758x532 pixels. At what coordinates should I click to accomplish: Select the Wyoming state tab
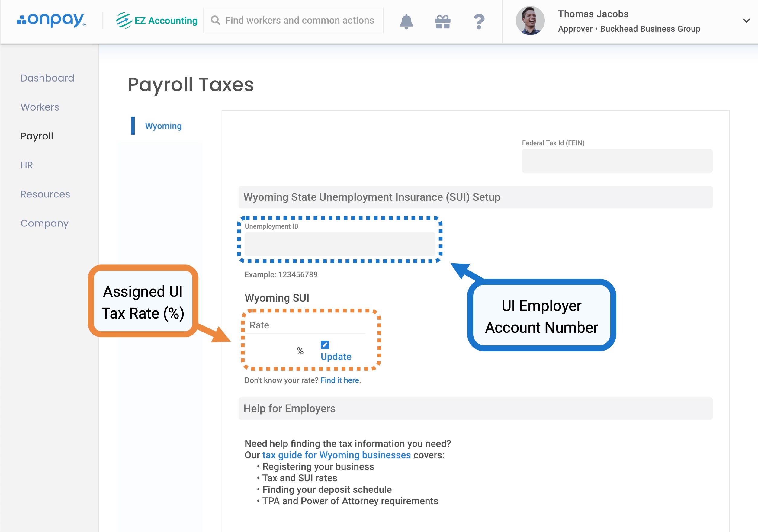pos(163,126)
